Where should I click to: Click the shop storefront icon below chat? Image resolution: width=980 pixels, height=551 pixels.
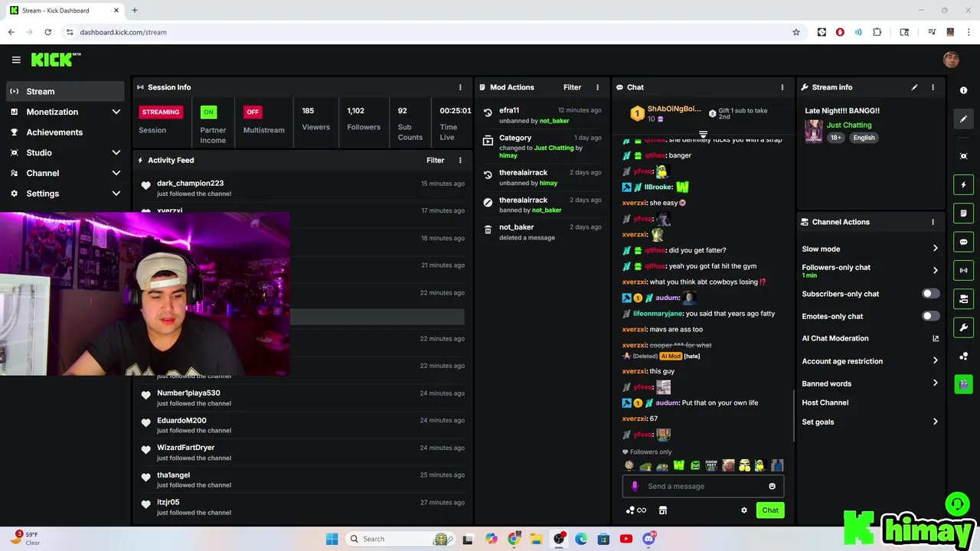(x=663, y=510)
